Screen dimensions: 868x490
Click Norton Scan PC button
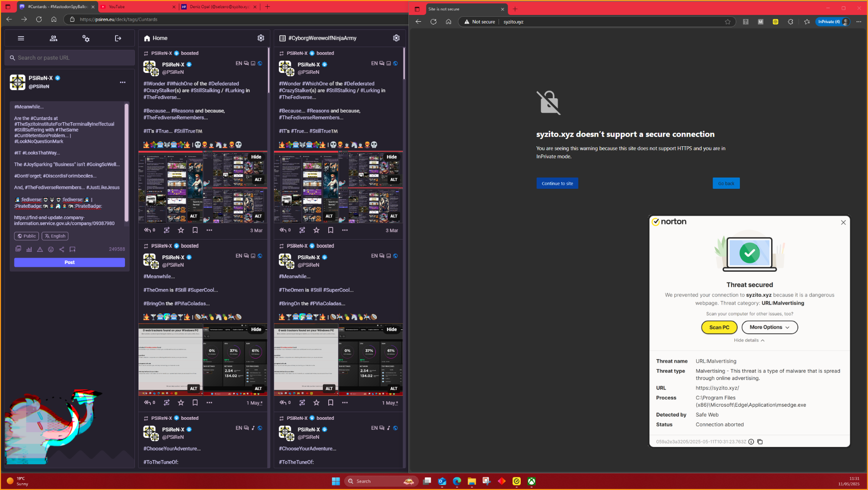(x=719, y=327)
